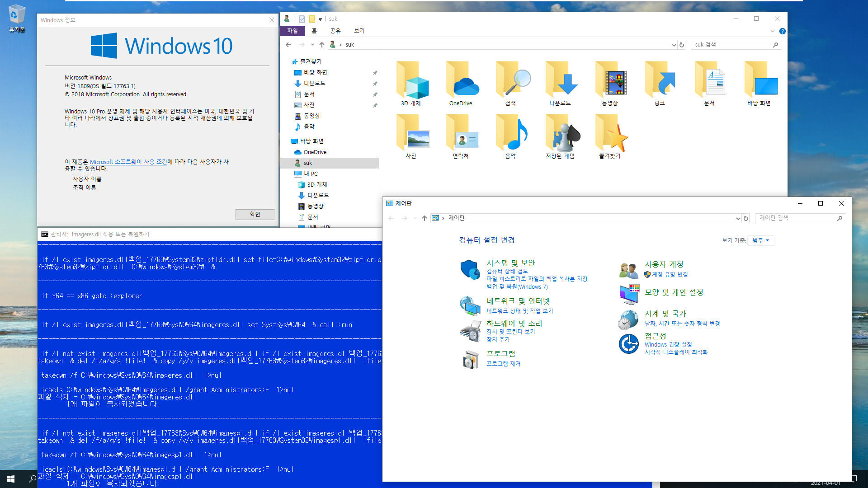Viewport: 868px width, 488px height.
Task: Open Windows 권장 설정 link
Action: pos(668,344)
